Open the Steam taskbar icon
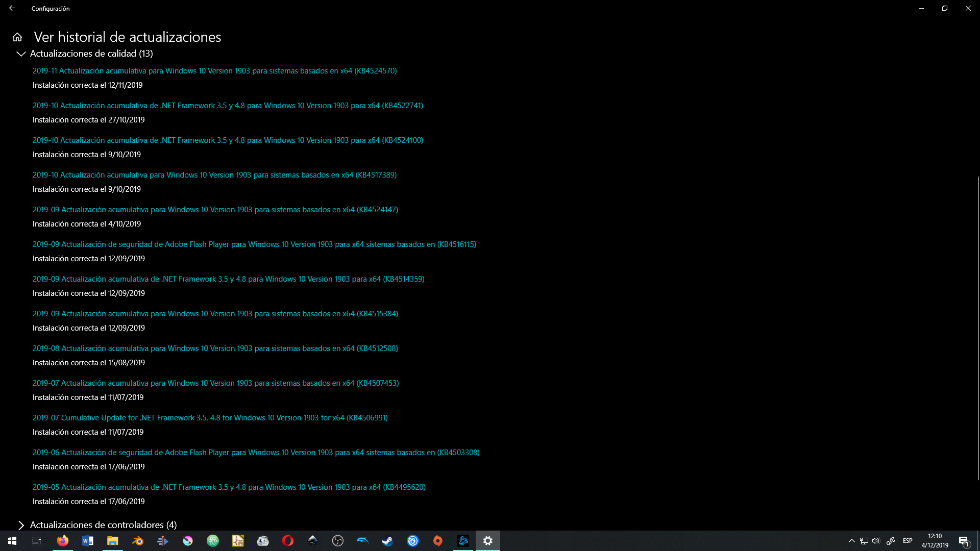This screenshot has width=980, height=551. click(x=387, y=541)
